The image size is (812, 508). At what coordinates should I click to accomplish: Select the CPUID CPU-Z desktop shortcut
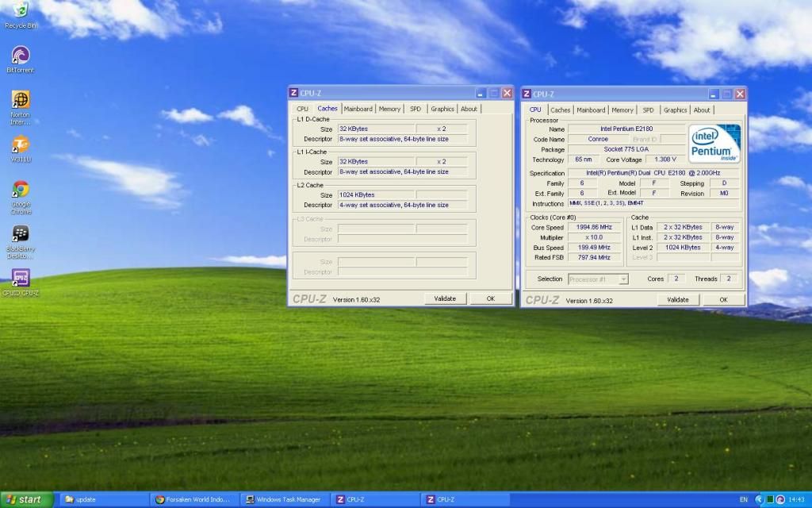point(21,283)
